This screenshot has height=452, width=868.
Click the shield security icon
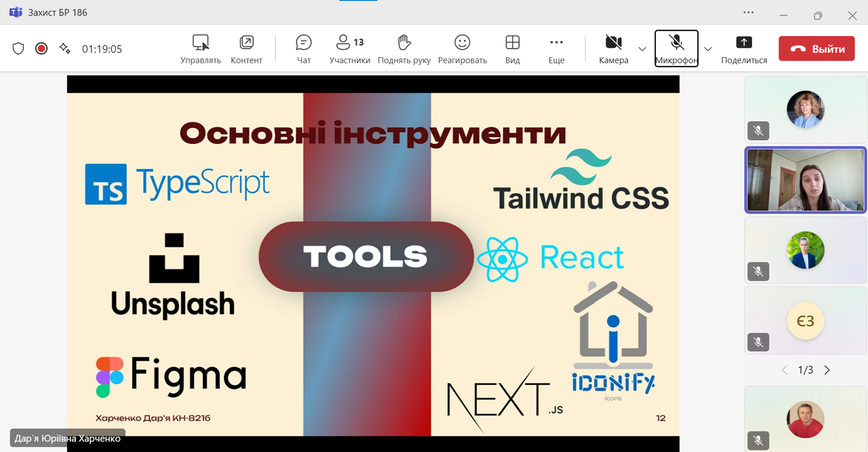tap(18, 48)
